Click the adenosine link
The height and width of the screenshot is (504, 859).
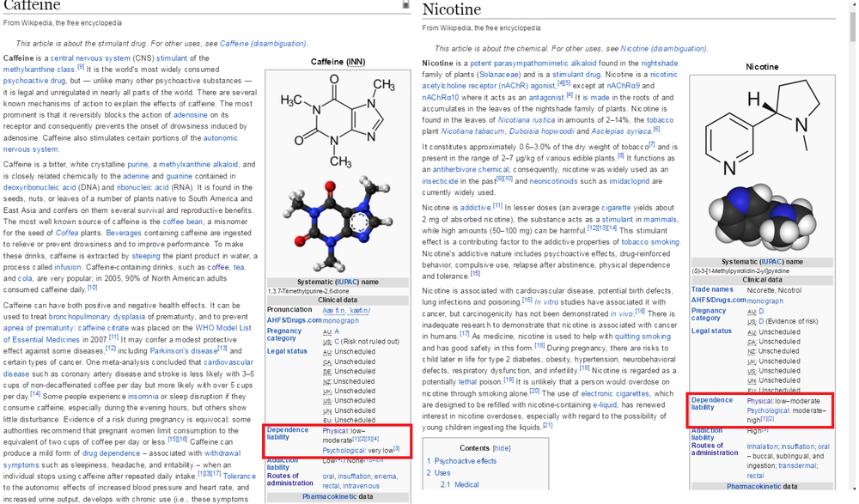pos(191,115)
